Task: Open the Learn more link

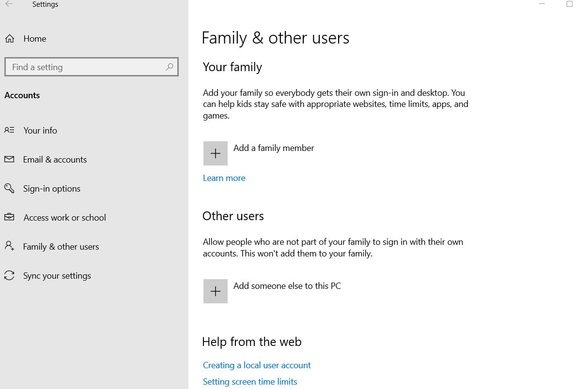Action: pos(224,178)
